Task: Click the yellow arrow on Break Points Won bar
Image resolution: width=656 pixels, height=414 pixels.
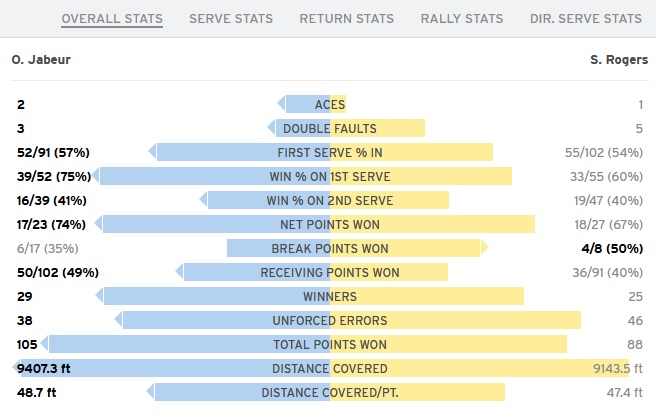Action: [x=484, y=248]
